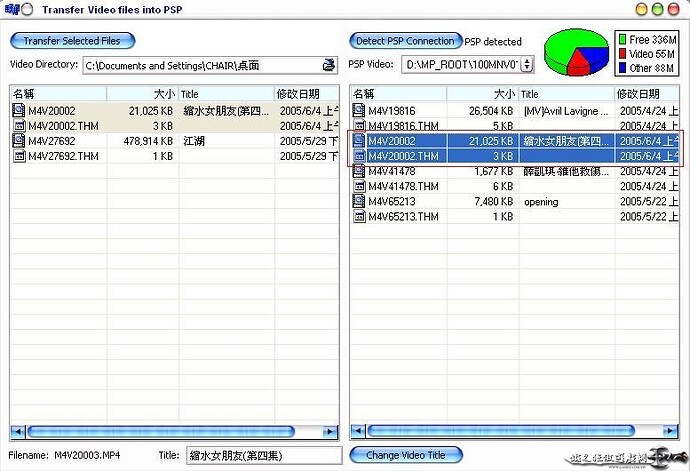The image size is (690, 471).
Task: Sort left list by 大小 column header
Action: [x=142, y=94]
